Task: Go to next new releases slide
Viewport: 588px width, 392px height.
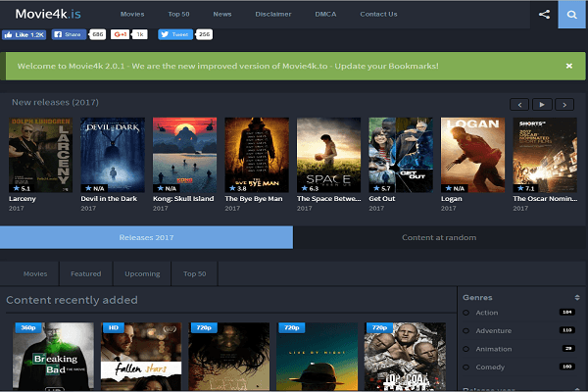Action: tap(564, 105)
